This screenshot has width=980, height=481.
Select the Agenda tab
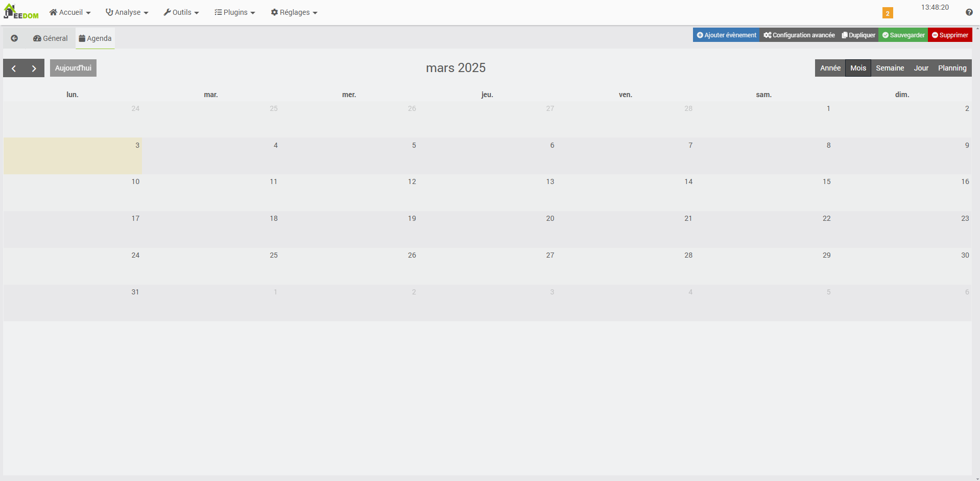tap(95, 38)
